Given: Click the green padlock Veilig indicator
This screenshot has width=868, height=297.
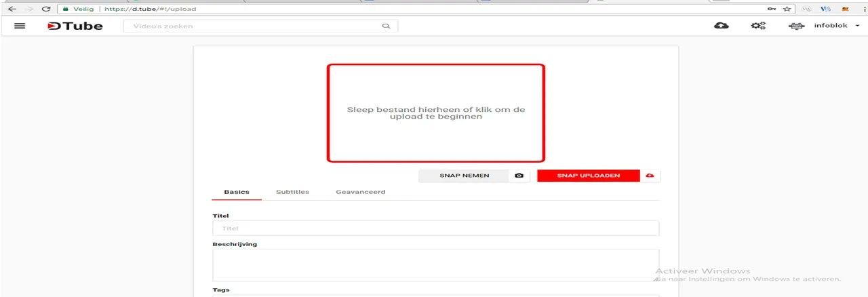Looking at the screenshot, I should point(79,9).
